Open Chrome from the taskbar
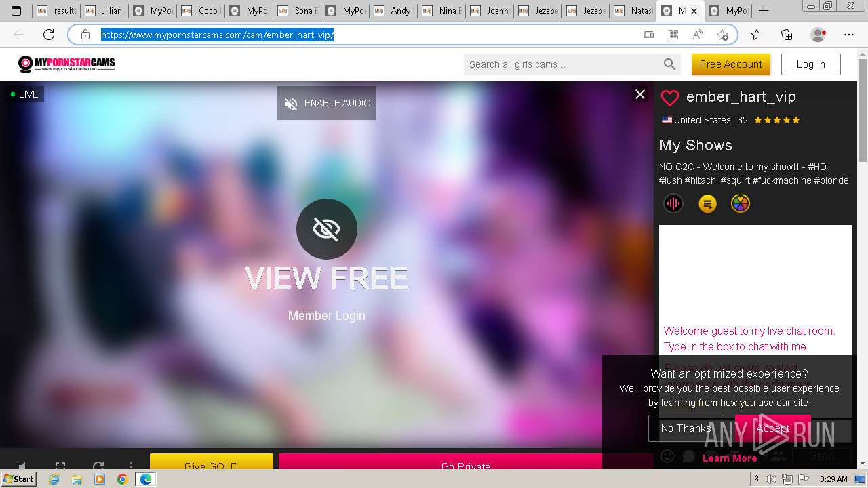Image resolution: width=868 pixels, height=488 pixels. (122, 479)
